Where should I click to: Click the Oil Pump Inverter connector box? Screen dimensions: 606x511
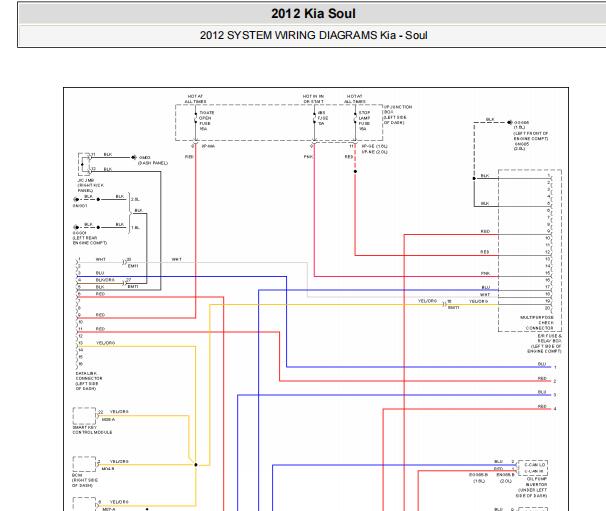point(533,468)
